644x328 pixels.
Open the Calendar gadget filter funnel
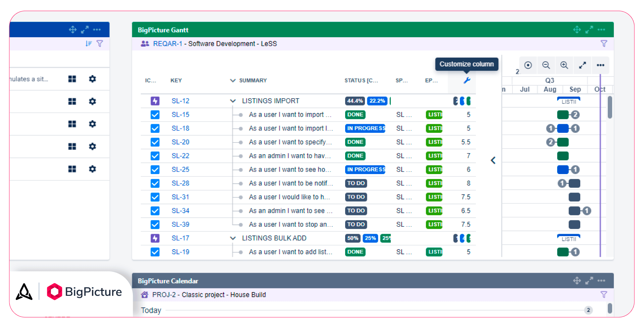tap(604, 294)
